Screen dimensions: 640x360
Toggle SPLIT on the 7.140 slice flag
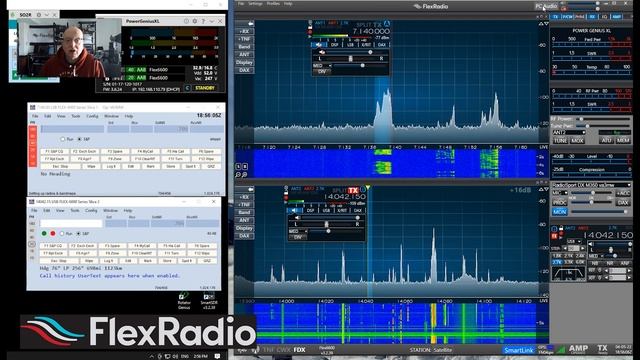[364, 25]
